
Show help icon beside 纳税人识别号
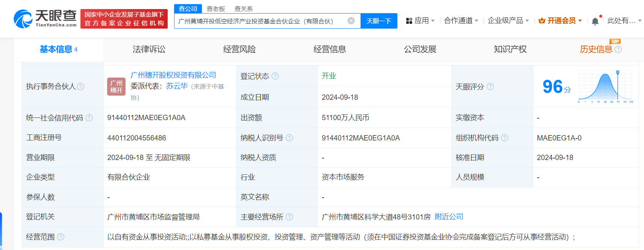[289, 138]
